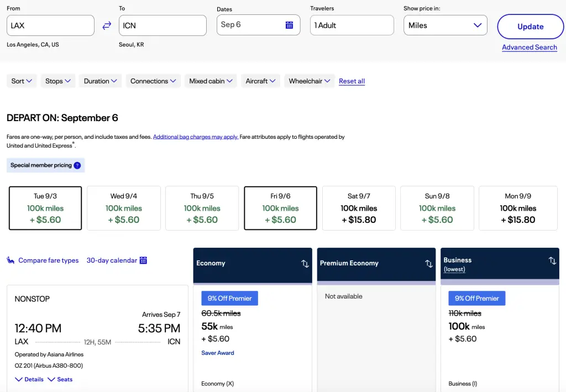Screen dimensions: 566x392
Task: Sort by Business column arrows
Action: (x=552, y=260)
